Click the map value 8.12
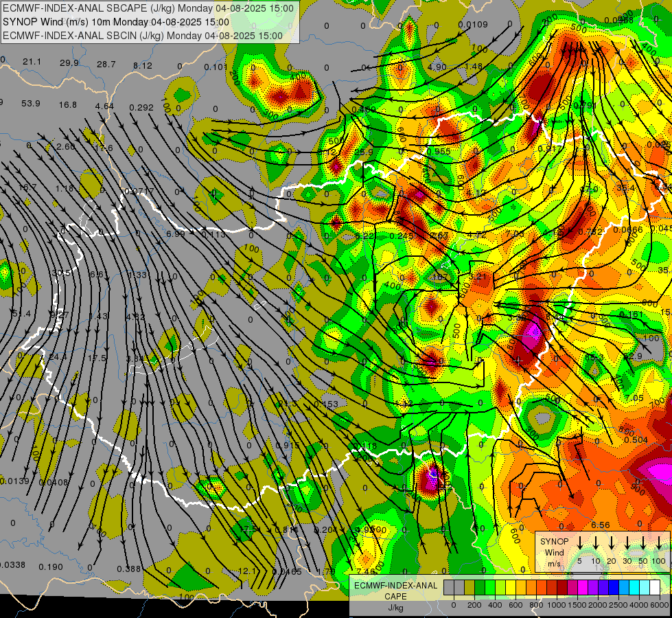 142,66
